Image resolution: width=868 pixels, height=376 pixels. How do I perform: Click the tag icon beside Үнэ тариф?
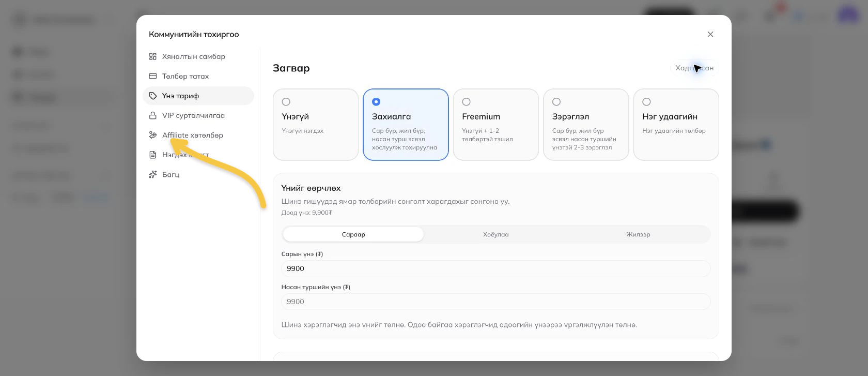click(x=153, y=96)
